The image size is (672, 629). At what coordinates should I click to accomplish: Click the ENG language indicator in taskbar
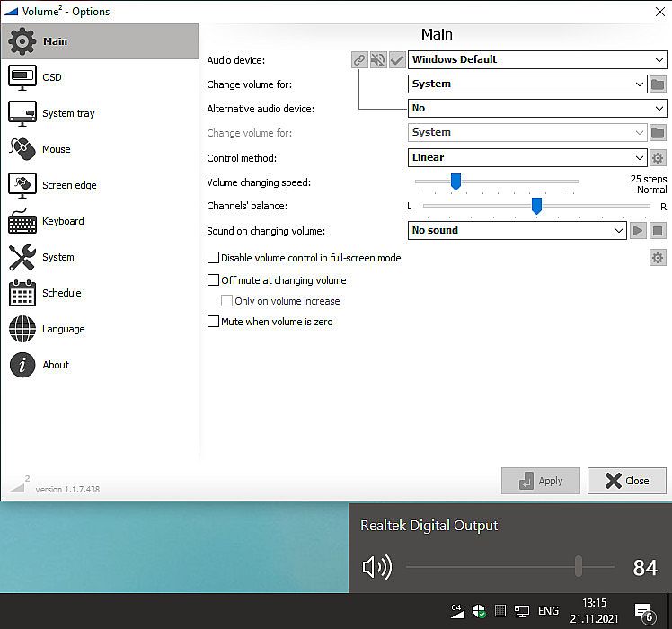548,612
